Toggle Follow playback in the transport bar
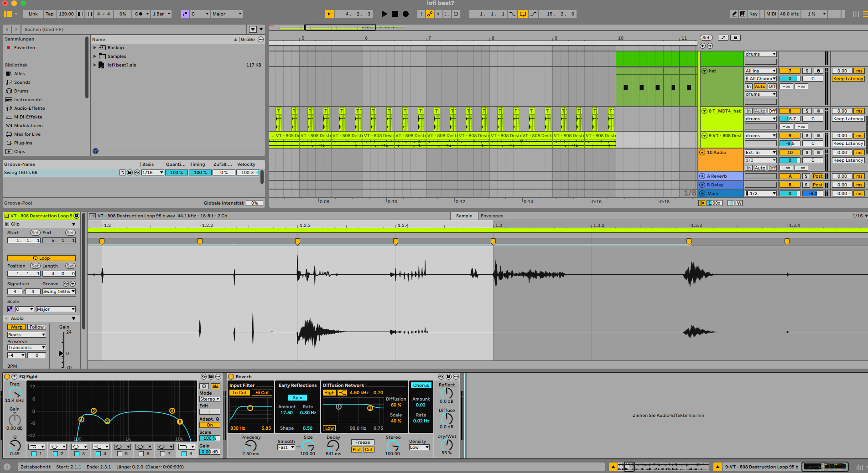The image size is (868, 473). point(329,14)
